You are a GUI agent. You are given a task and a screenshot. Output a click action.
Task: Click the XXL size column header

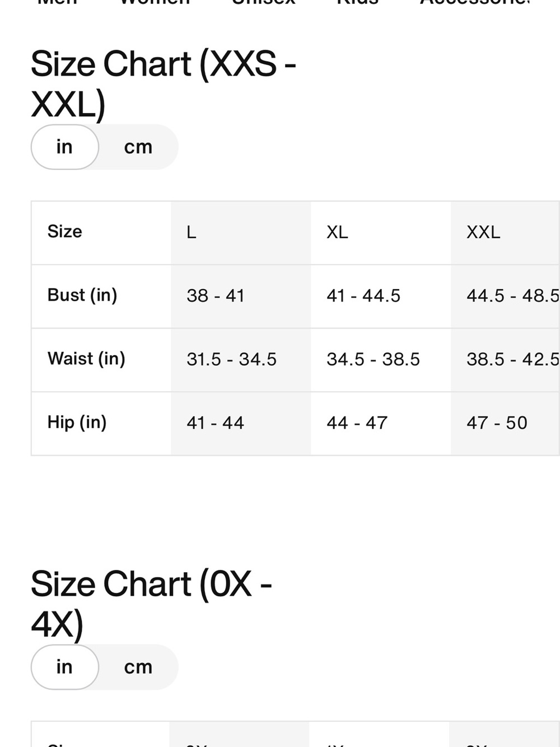pos(505,233)
